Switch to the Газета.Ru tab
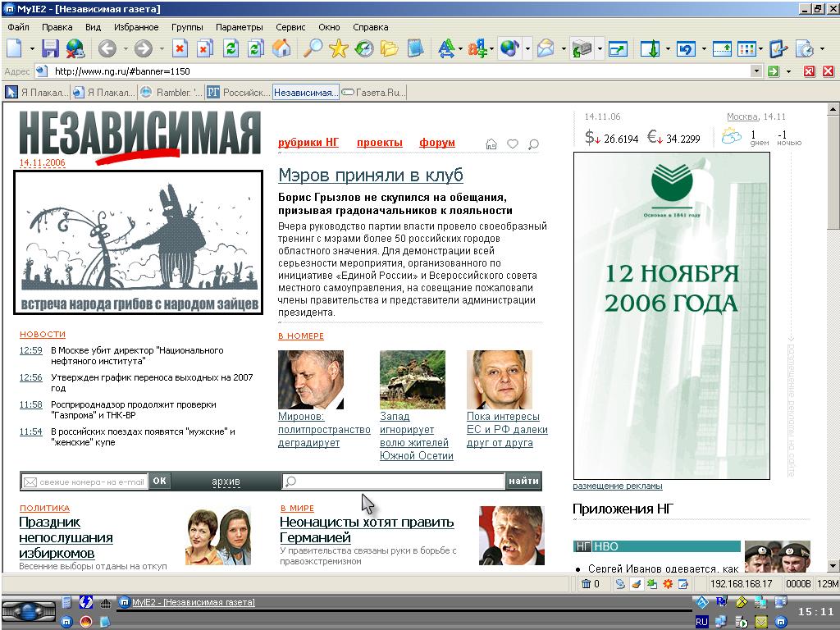Viewport: 840px width, 630px height. click(x=373, y=93)
